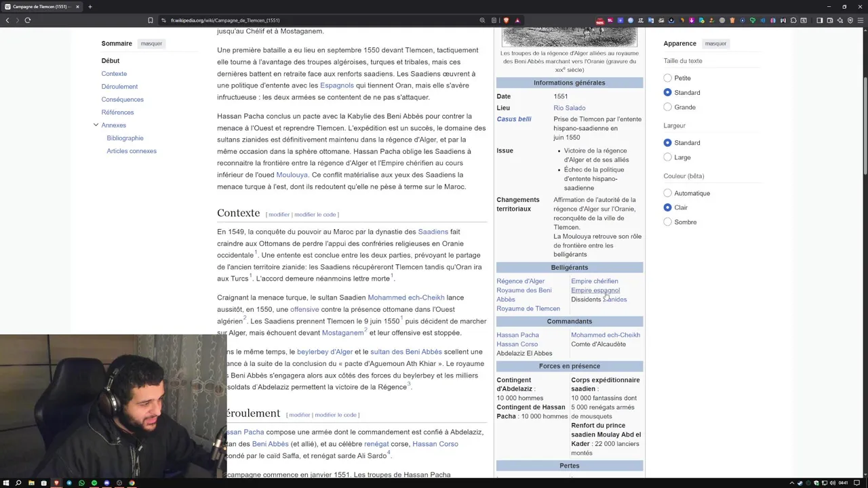Hide the Apparence panel with masquer
868x488 pixels.
715,43
